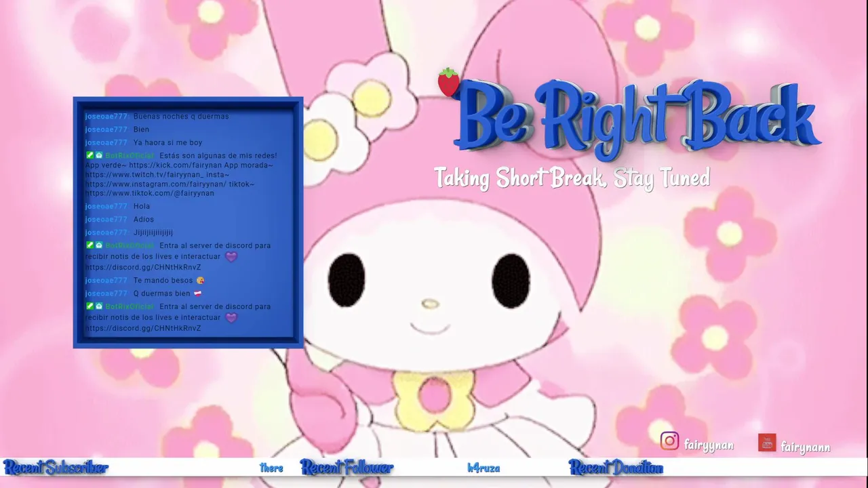Click the strawberry icon beside Be Right Back
868x488 pixels.
[448, 83]
